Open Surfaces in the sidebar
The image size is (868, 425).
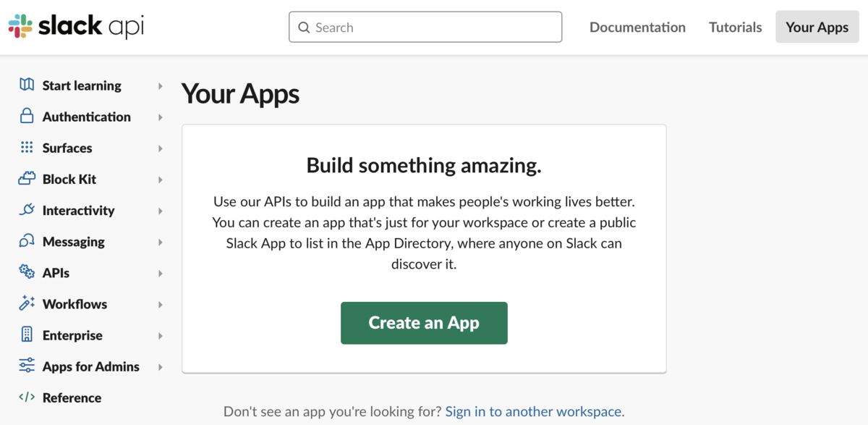point(67,148)
